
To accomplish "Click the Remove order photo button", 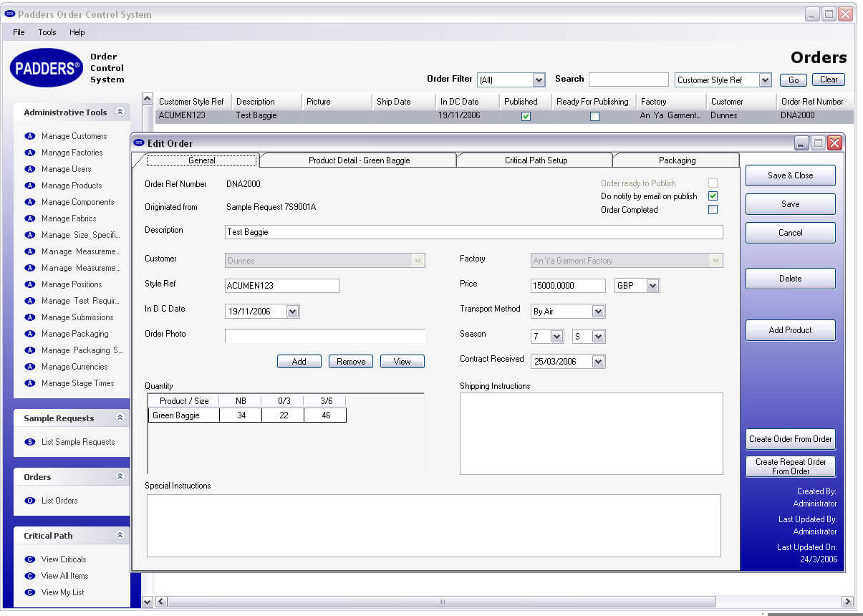I will (351, 362).
